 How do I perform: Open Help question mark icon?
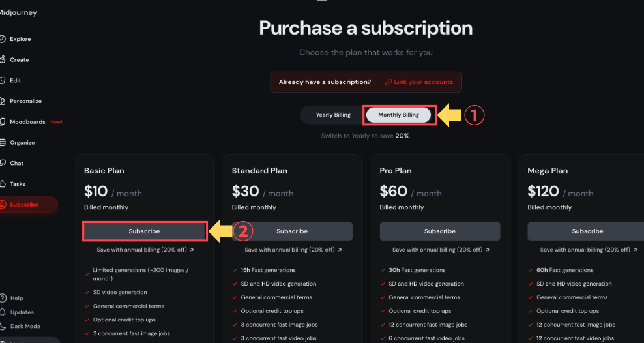[3, 298]
